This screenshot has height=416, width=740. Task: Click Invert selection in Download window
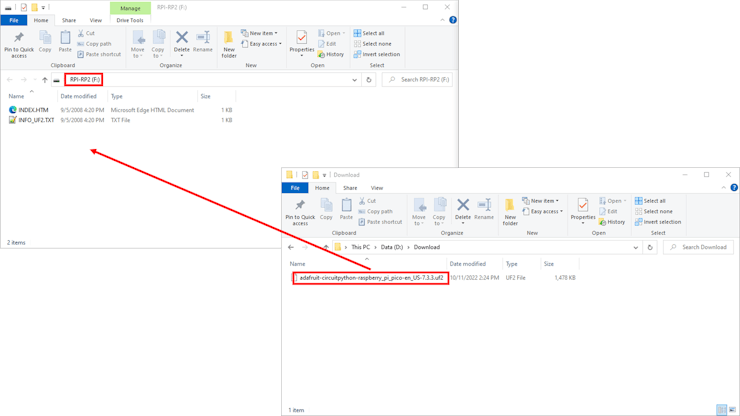pos(658,222)
